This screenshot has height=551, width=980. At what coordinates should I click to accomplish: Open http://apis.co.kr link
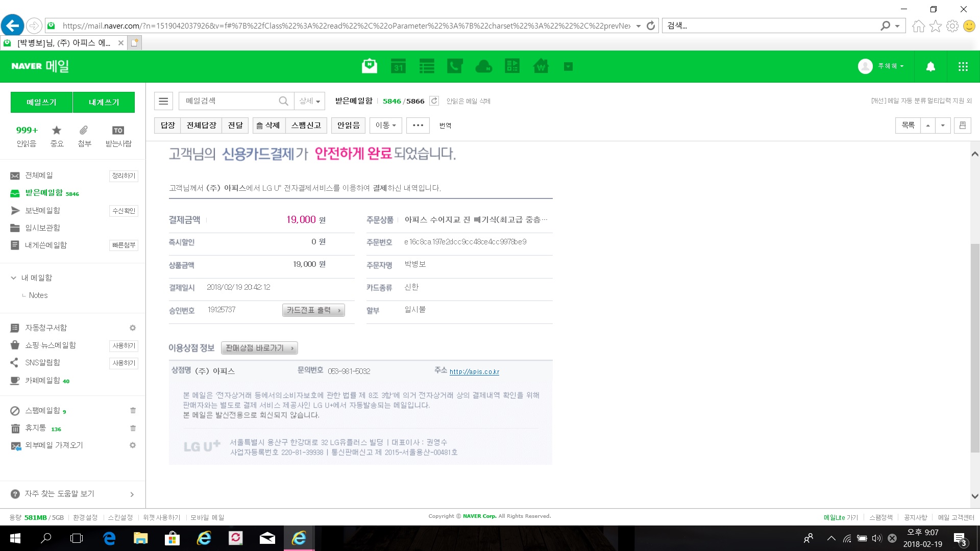[x=474, y=372]
